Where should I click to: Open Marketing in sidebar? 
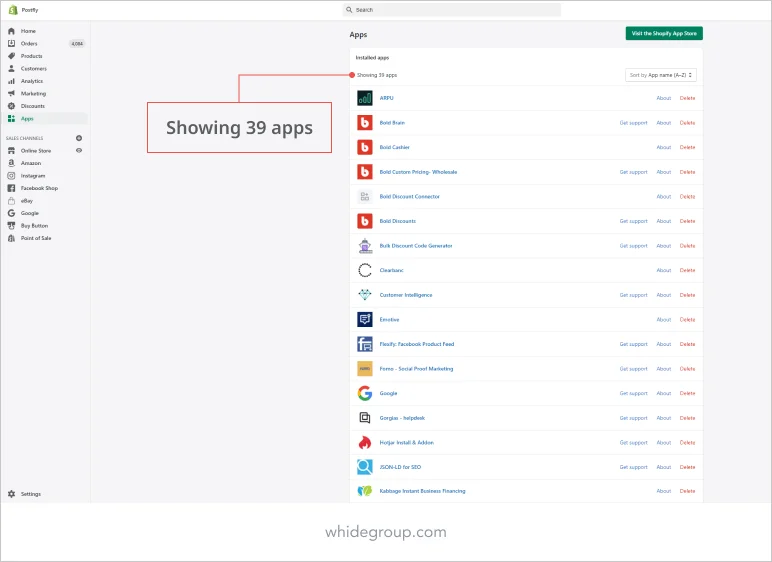[33, 94]
